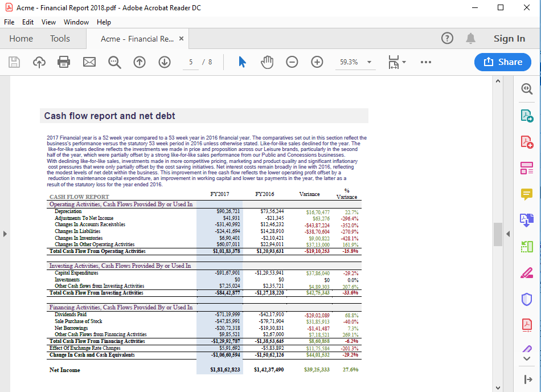
Task: Click 'Sale Purchase of Stock' row label
Action: (79, 321)
